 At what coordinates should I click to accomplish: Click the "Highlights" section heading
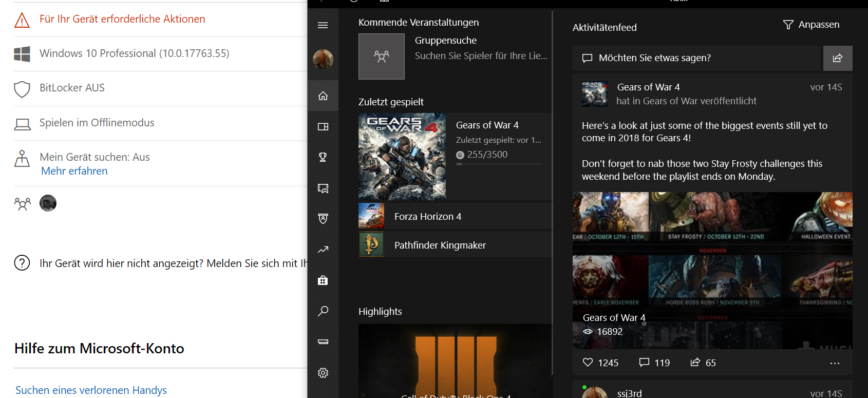[x=380, y=312]
